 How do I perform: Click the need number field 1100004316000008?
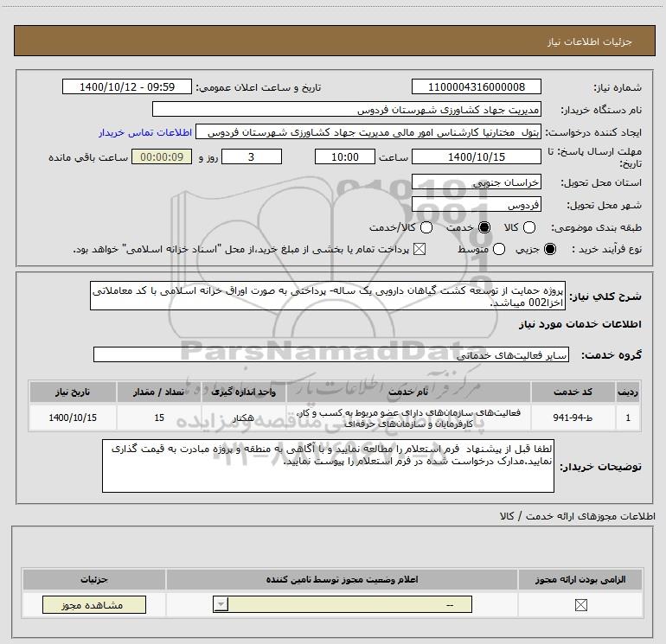pos(476,86)
